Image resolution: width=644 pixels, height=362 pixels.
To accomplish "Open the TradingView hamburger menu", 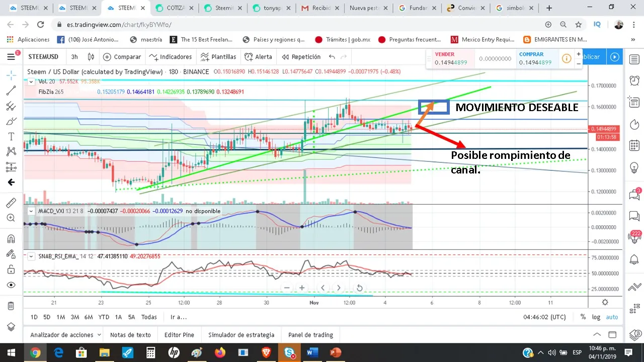I will coord(11,57).
